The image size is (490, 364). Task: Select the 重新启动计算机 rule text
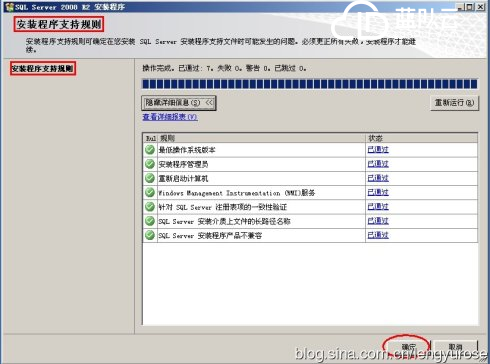(x=183, y=179)
